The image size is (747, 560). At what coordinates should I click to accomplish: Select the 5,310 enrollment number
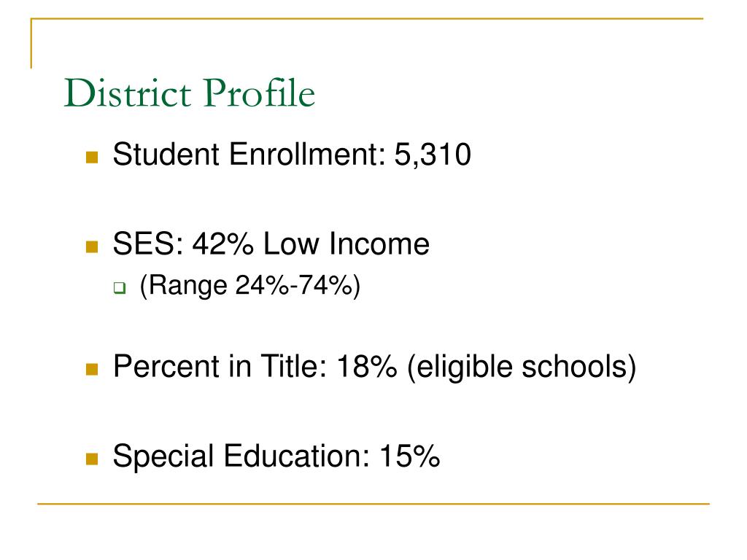pyautogui.click(x=433, y=155)
